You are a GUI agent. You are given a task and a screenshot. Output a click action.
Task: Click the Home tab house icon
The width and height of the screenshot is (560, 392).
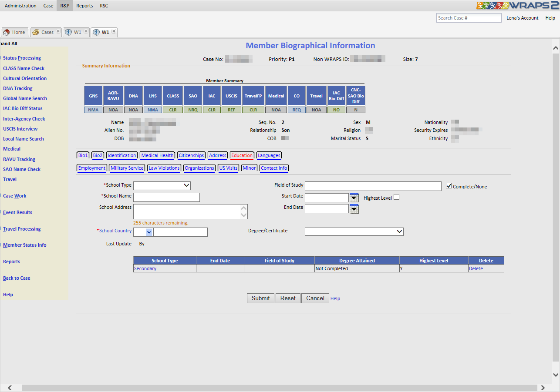click(x=7, y=32)
